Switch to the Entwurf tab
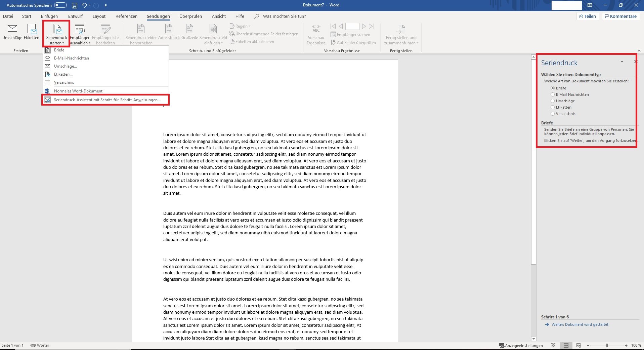This screenshot has height=350, width=644. pos(75,16)
